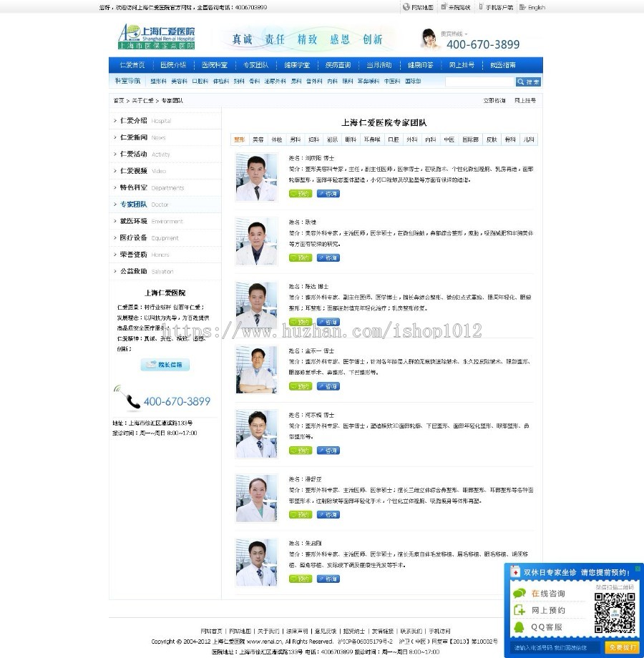644x658 pixels.
Task: Select the 网上预约 appointment icon
Action: pyautogui.click(x=519, y=610)
